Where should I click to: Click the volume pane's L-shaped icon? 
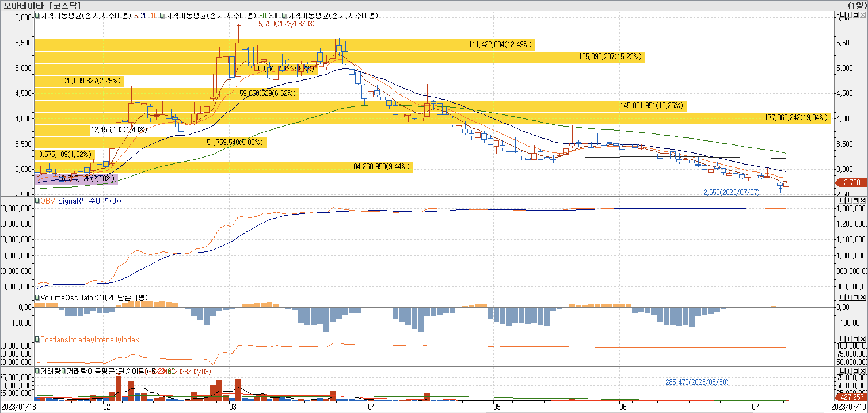842,371
